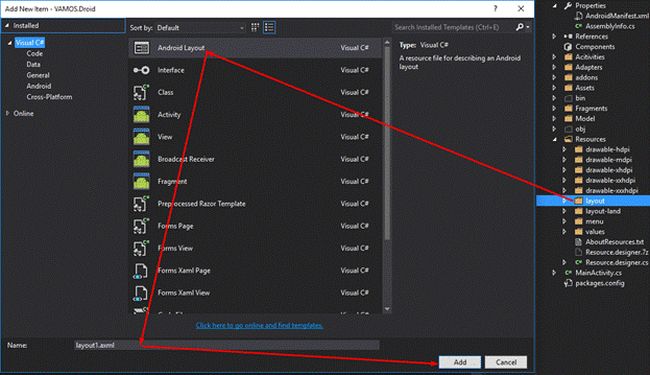Pick the Forms View template icon

141,248
